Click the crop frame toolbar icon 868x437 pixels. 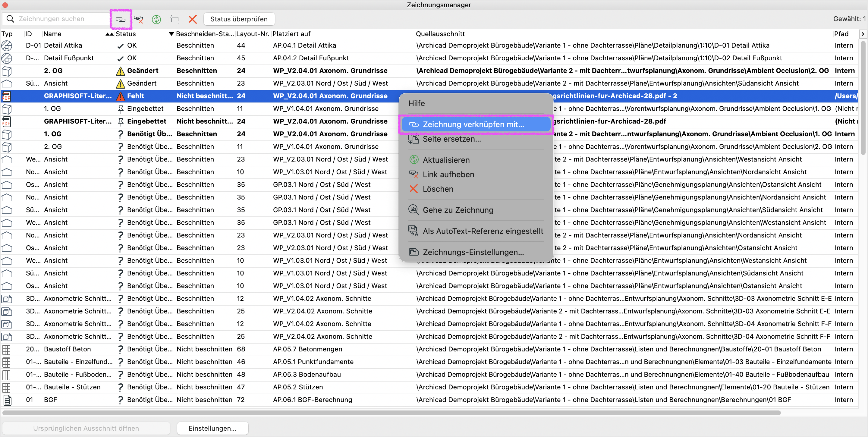(x=175, y=19)
